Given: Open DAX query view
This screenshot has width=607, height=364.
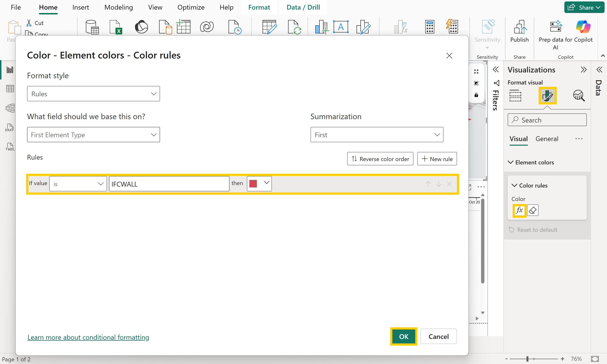Looking at the screenshot, I should (x=9, y=127).
